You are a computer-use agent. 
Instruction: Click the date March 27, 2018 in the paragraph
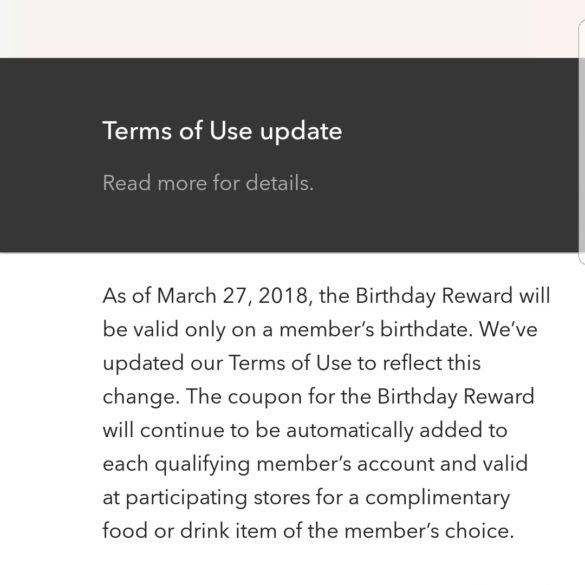click(x=232, y=296)
